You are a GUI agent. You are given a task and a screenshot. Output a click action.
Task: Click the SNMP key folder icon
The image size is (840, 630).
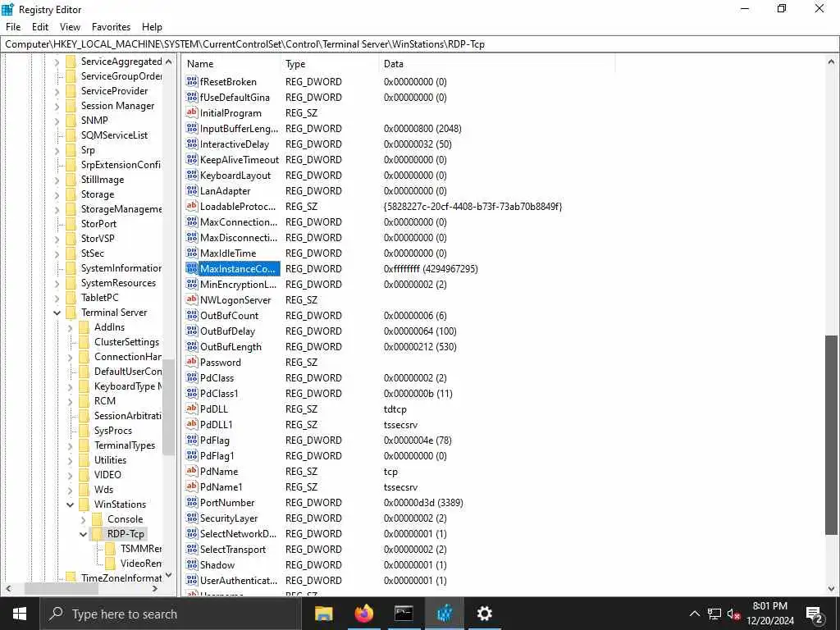pos(71,120)
